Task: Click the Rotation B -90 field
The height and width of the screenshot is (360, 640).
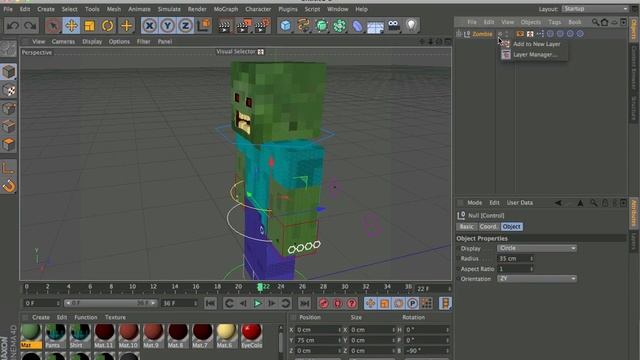Action: pos(428,351)
